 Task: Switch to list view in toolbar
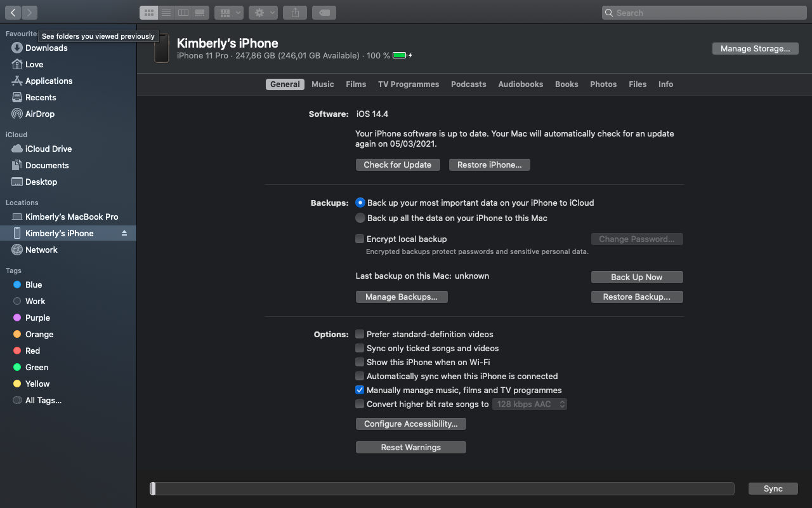(x=166, y=13)
